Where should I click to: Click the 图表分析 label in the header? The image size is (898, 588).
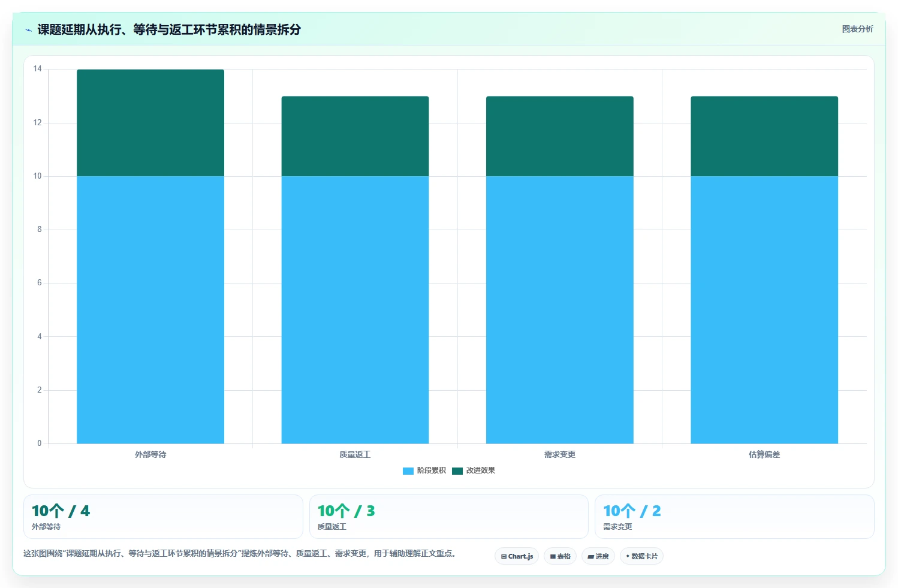pyautogui.click(x=857, y=29)
